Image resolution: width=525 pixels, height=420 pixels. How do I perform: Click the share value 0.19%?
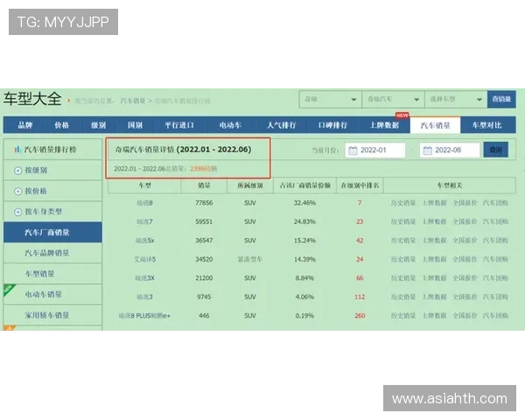304,316
